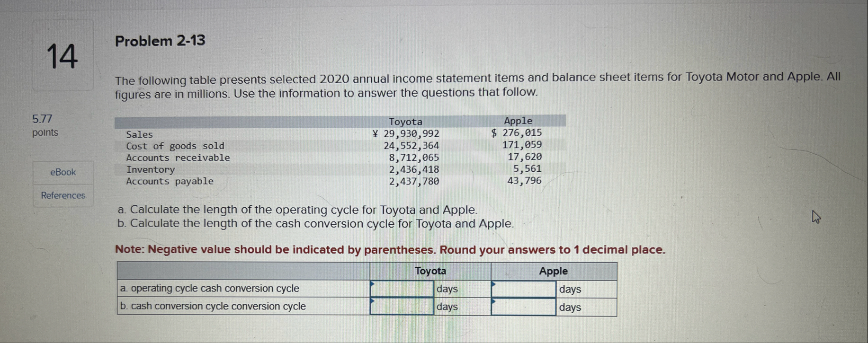Select the Apple header in data table
This screenshot has width=868, height=343.
pos(518,121)
